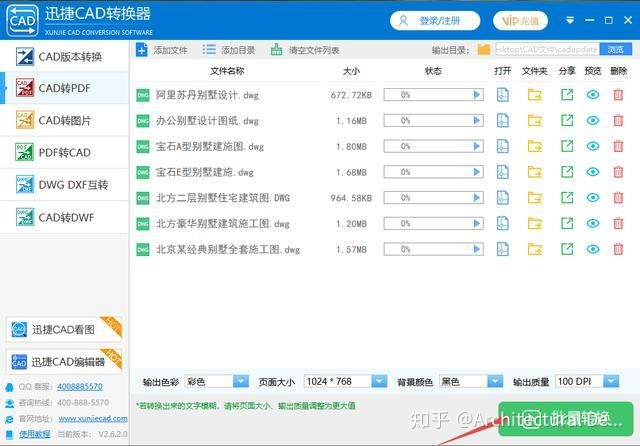Click the Xunjie CAD logo icon
The width and height of the screenshot is (640, 446).
point(22,20)
